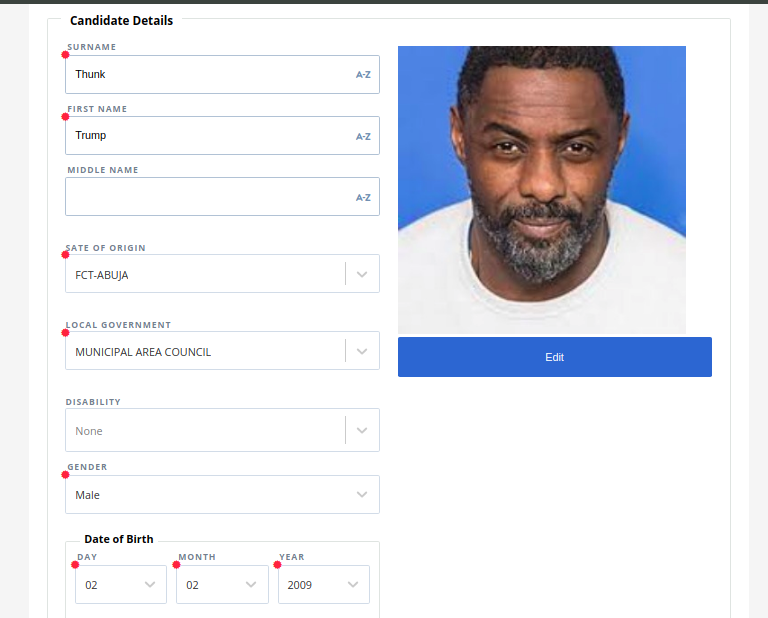This screenshot has height=618, width=768.
Task: Click the Surname field containing Thunk
Action: click(205, 75)
